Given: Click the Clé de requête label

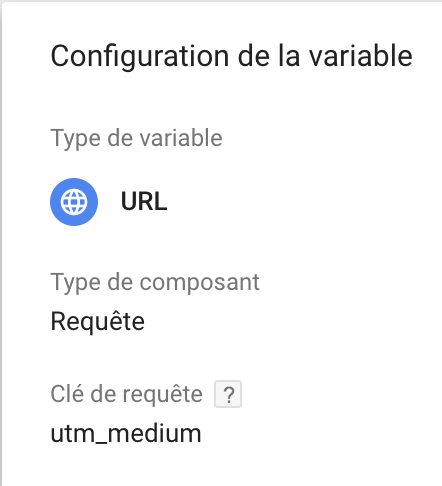Looking at the screenshot, I should (x=127, y=394).
